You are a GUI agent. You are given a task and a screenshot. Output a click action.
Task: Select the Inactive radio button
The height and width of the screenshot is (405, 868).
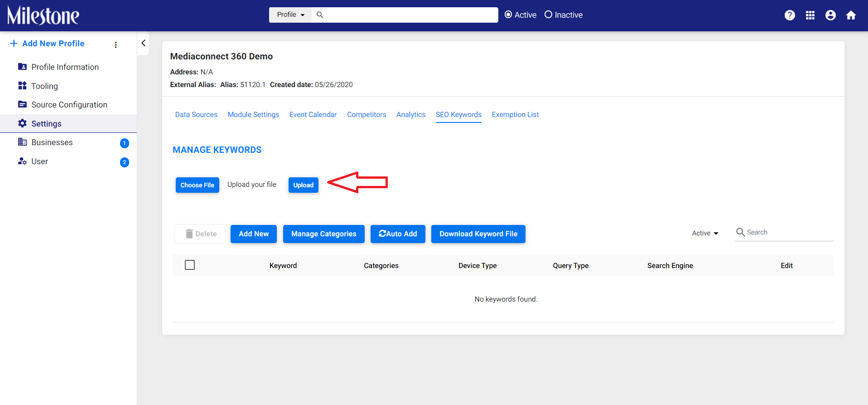pos(548,15)
